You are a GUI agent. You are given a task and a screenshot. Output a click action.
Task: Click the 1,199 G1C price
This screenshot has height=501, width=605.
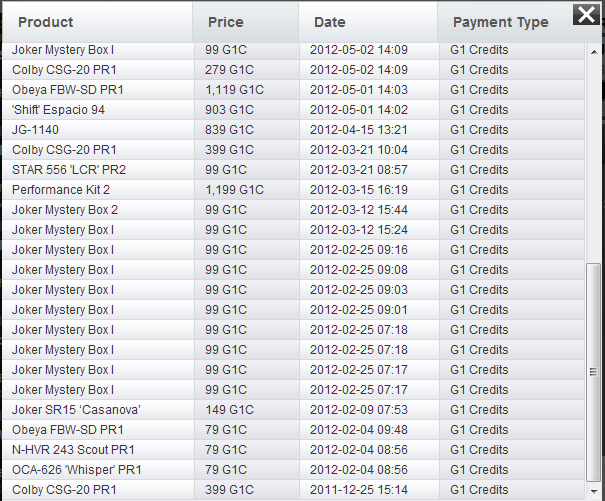coord(234,190)
